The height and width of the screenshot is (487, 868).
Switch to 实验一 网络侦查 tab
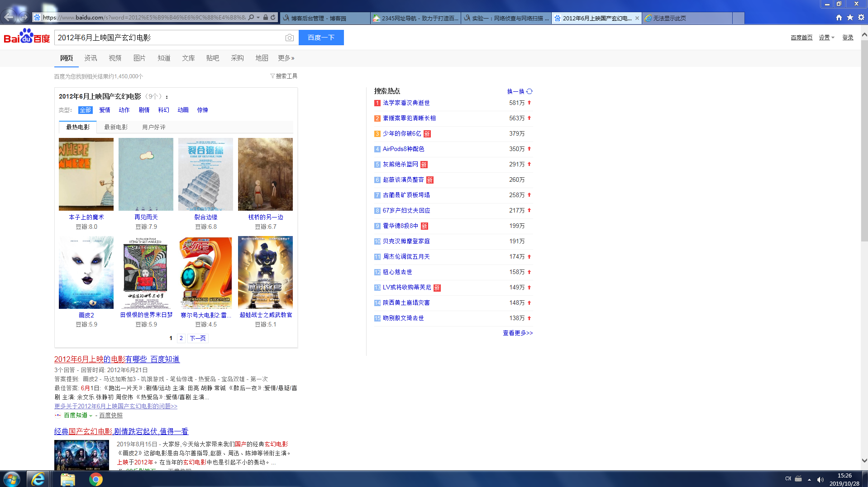[506, 18]
